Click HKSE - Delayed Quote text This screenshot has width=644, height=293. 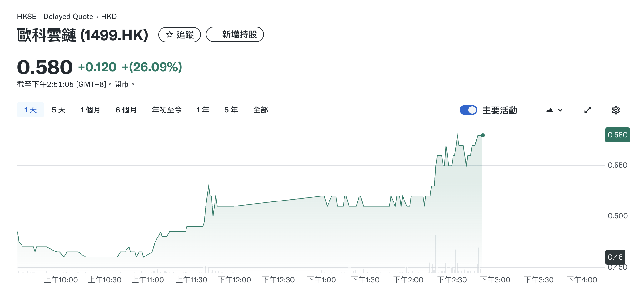click(x=55, y=17)
